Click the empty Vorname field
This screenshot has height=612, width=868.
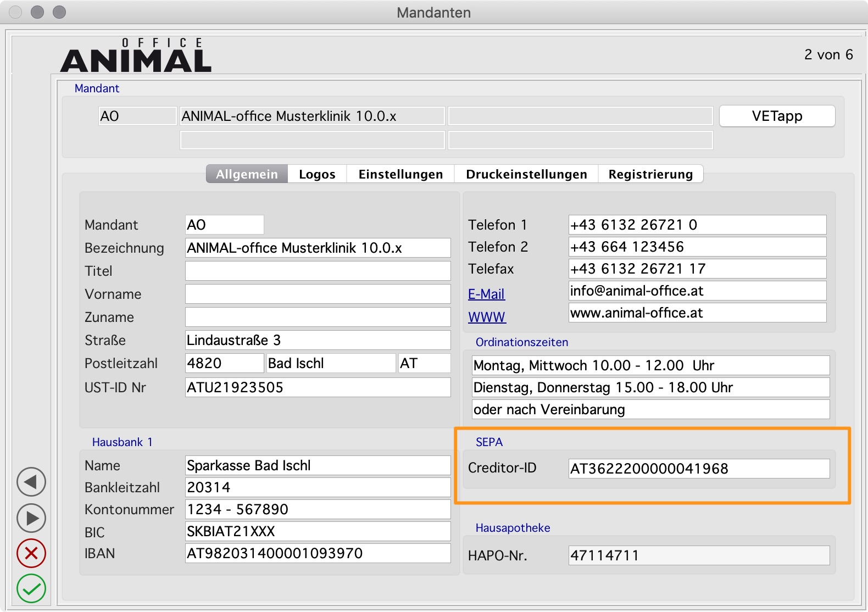[x=318, y=294]
